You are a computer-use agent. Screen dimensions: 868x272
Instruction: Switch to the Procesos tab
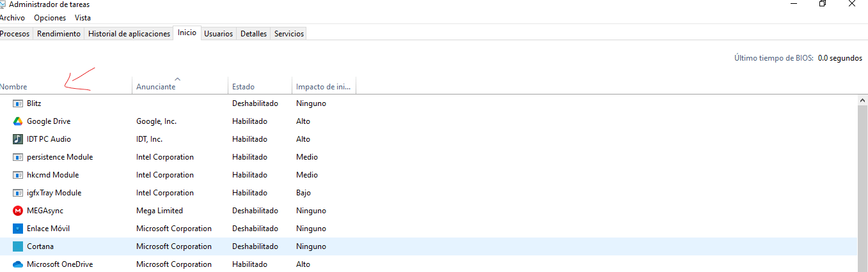[15, 34]
